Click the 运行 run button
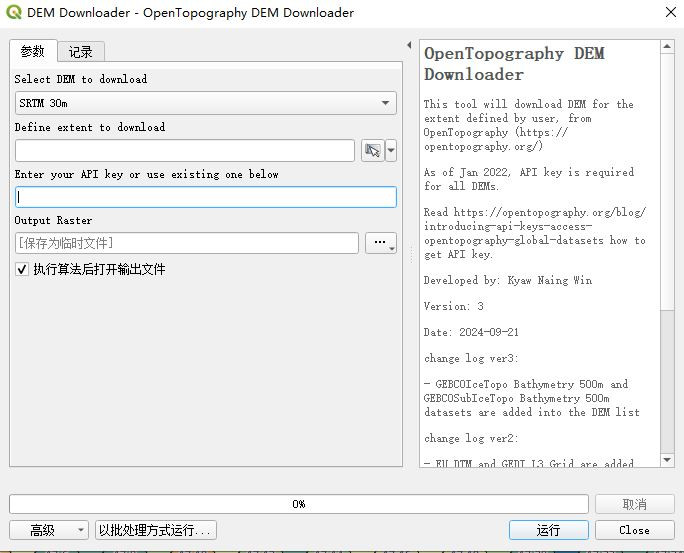This screenshot has height=553, width=684. coord(548,530)
